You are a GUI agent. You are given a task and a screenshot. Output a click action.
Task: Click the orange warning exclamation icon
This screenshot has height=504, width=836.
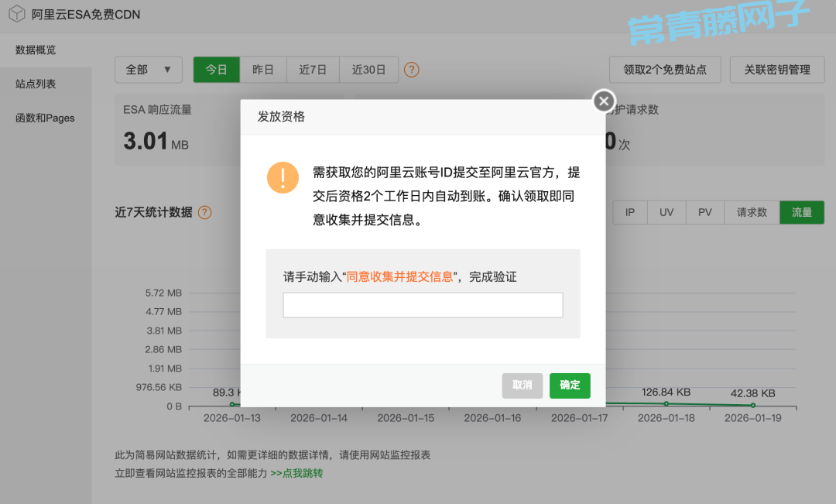283,177
